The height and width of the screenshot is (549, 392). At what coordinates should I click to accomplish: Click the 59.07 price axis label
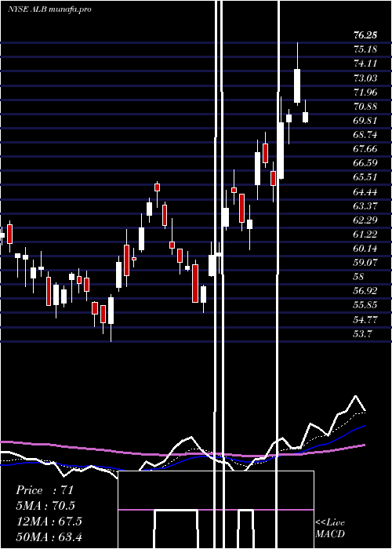click(x=365, y=263)
